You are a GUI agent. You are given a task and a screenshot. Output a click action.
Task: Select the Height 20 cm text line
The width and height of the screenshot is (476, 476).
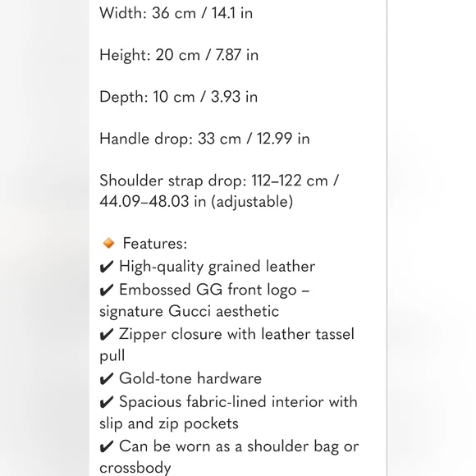point(179,55)
